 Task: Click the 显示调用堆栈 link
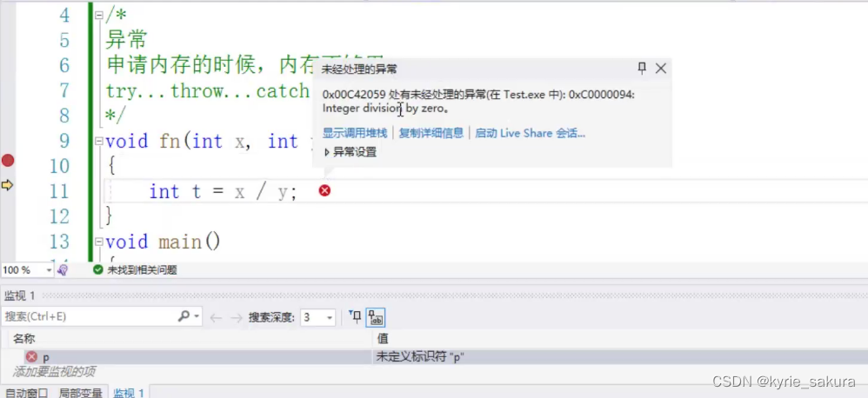click(x=355, y=133)
